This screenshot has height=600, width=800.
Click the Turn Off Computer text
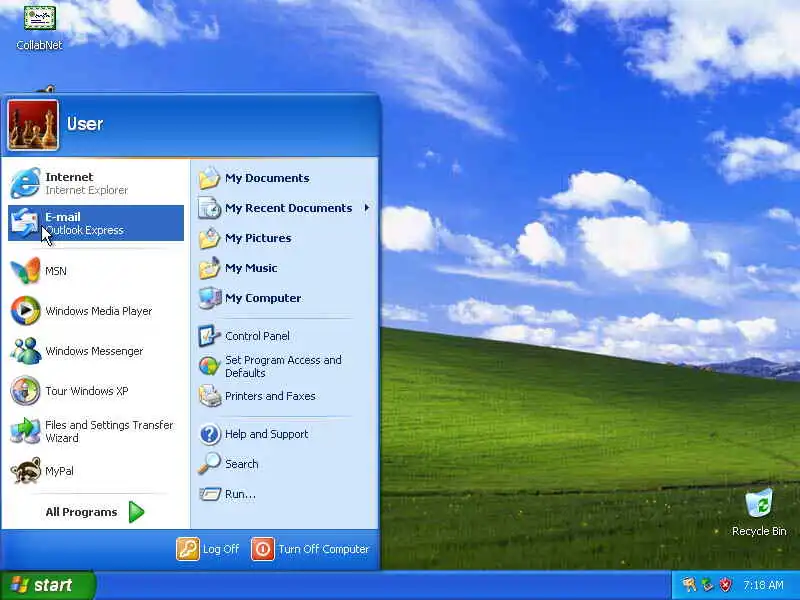323,549
